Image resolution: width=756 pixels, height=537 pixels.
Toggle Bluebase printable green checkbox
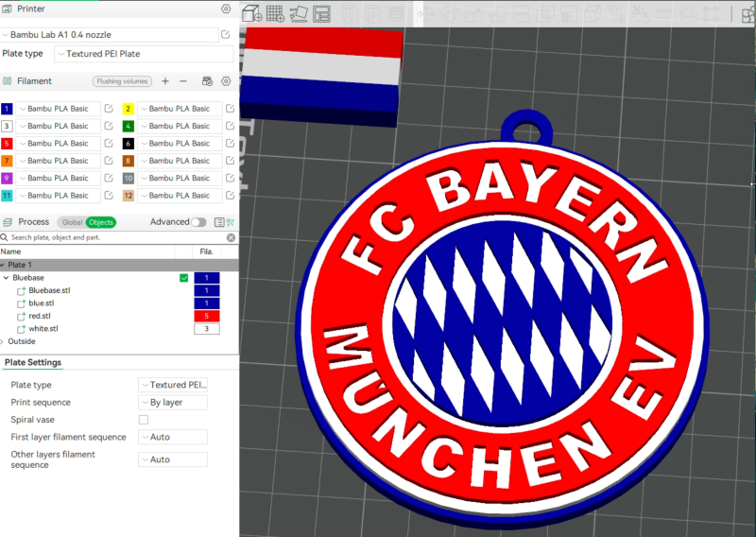[183, 278]
